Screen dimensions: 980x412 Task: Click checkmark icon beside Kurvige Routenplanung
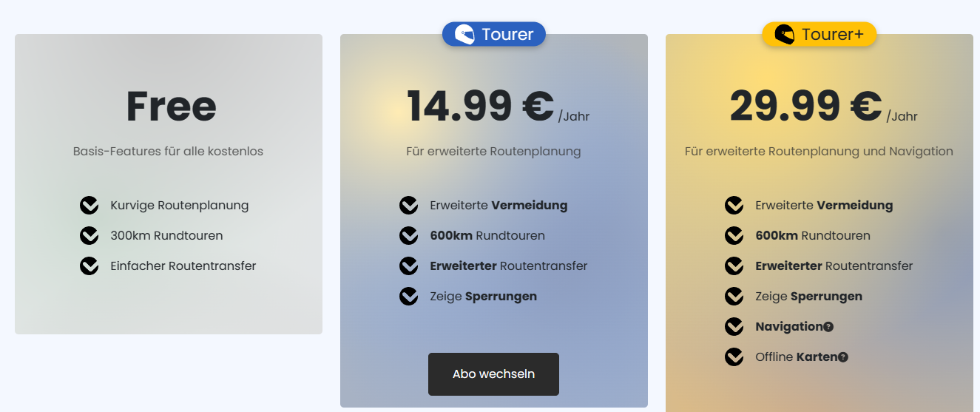pos(89,206)
